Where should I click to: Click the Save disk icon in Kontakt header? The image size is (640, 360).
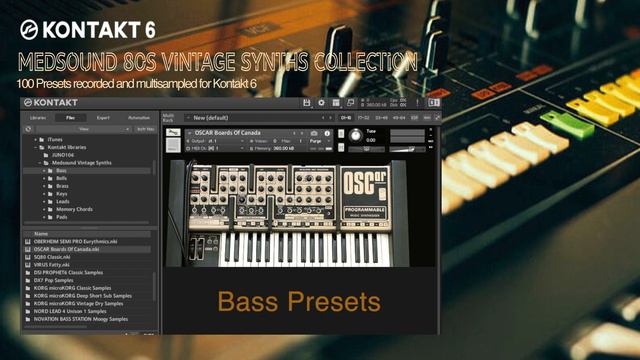[x=307, y=103]
